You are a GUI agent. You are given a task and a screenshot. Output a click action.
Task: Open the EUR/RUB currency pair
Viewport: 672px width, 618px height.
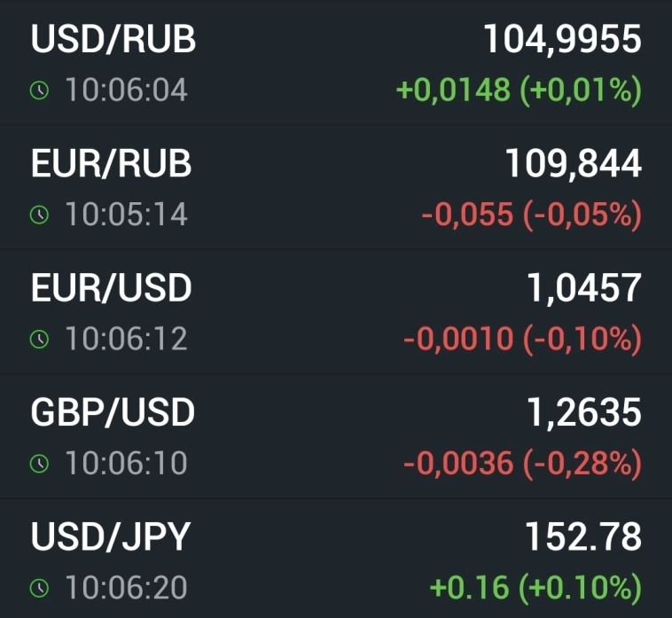pos(112,164)
